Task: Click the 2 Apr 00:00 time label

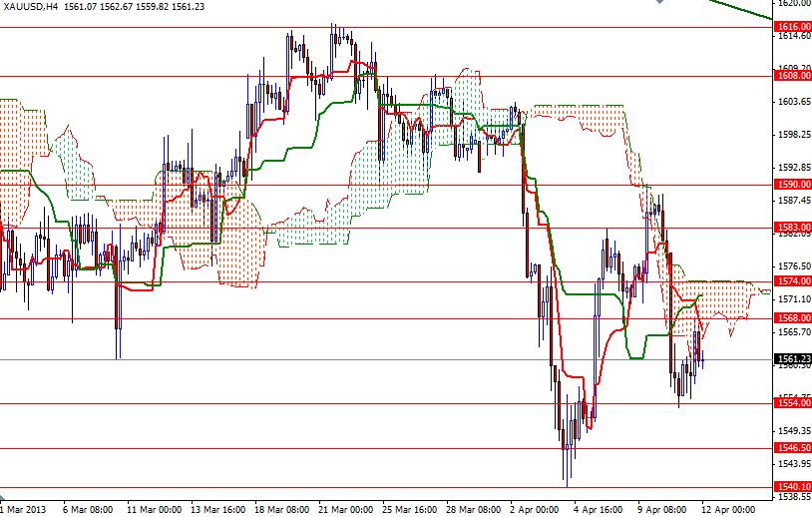Action: [533, 507]
